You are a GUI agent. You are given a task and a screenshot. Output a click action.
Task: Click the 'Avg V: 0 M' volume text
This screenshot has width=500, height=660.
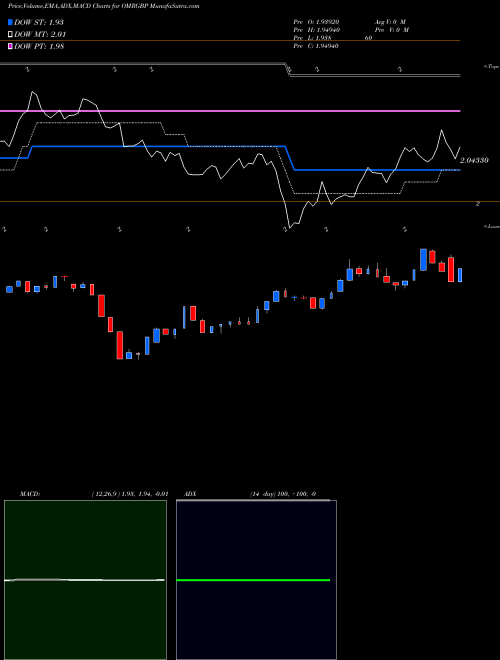(389, 22)
